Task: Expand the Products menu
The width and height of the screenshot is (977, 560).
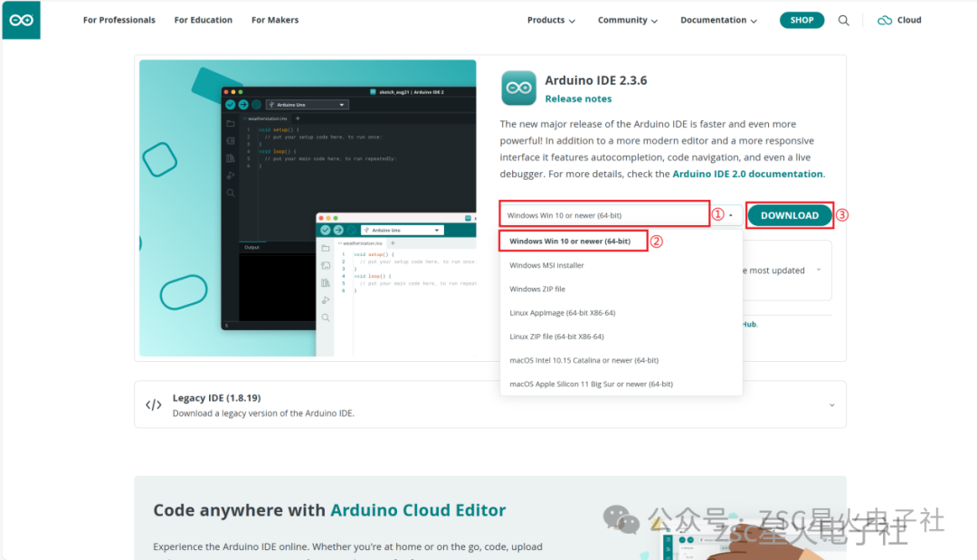Action: point(551,20)
